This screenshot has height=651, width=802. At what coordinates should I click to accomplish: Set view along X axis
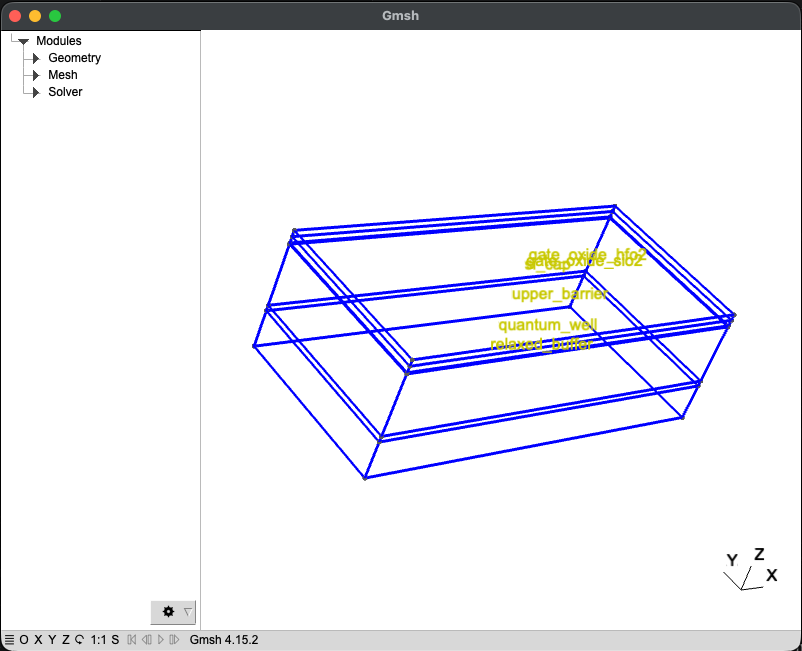coord(38,640)
